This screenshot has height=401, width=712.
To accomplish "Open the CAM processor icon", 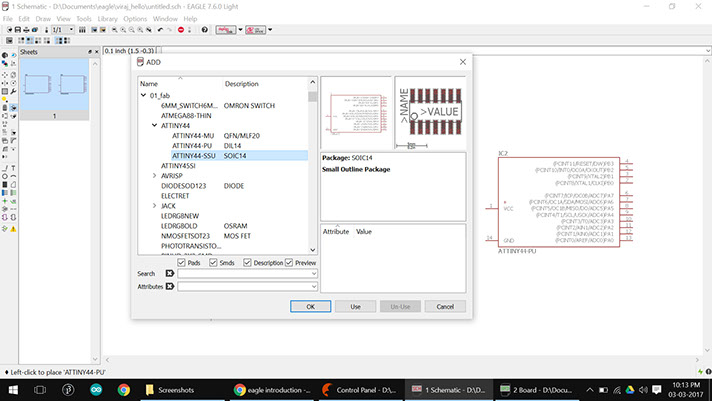I will pyautogui.click(x=35, y=30).
